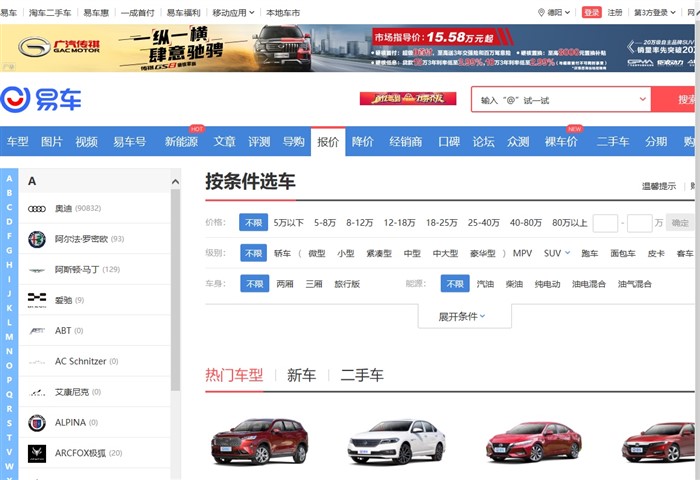This screenshot has height=480, width=700.
Task: Jump to letter T in brand index
Action: (x=9, y=437)
